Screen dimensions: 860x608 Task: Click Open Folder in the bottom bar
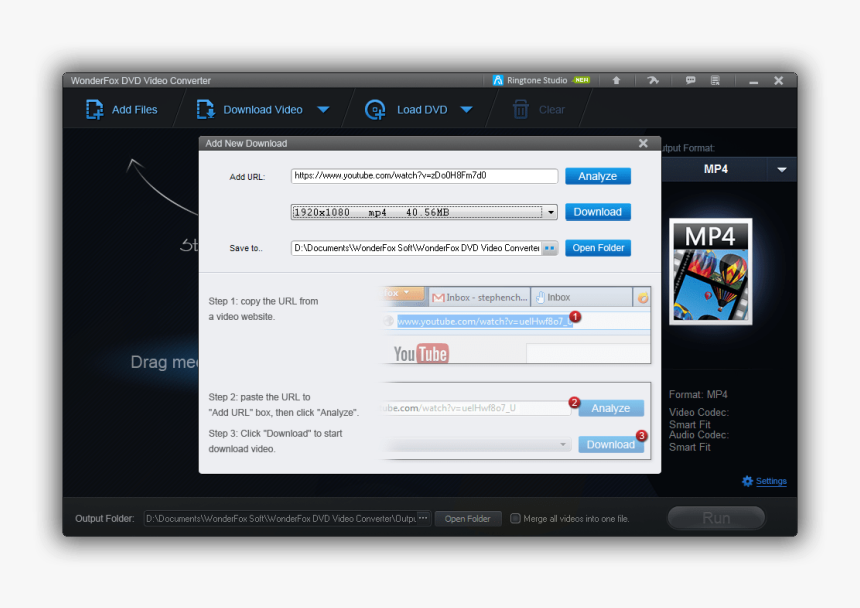click(468, 519)
